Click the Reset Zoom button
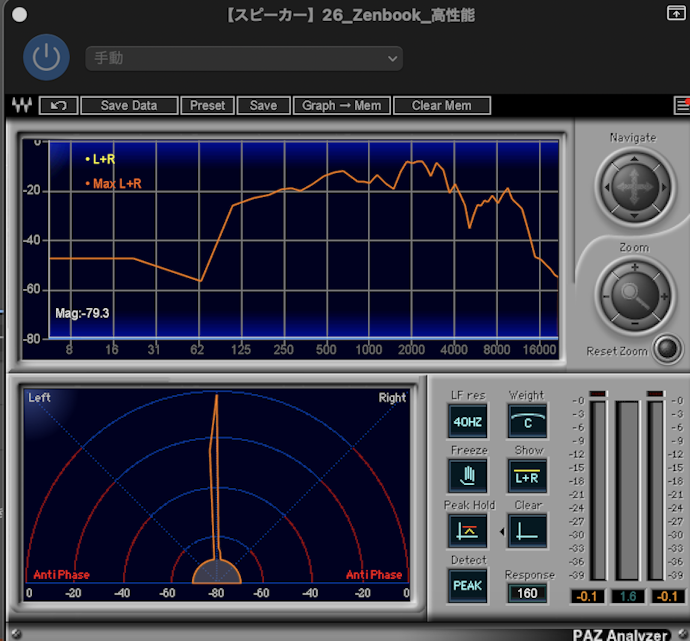Viewport: 690px width, 641px height. coord(667,349)
